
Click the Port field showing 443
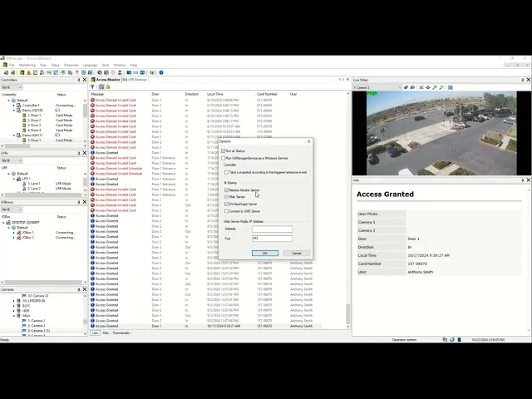[x=272, y=239]
